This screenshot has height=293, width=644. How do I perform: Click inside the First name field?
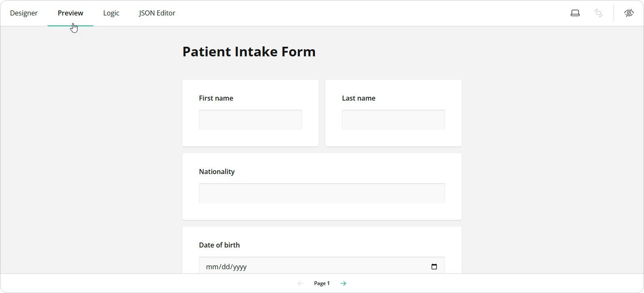(250, 119)
